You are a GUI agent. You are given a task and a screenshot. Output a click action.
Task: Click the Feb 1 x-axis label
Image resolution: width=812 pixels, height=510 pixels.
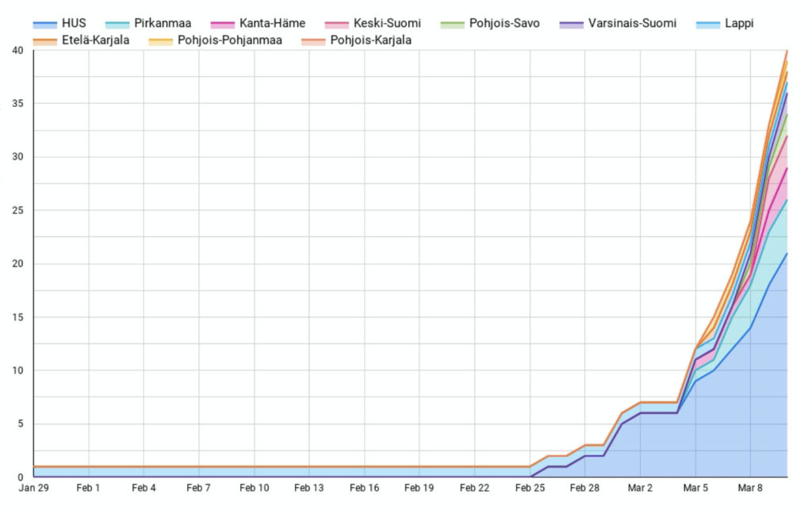tap(88, 488)
